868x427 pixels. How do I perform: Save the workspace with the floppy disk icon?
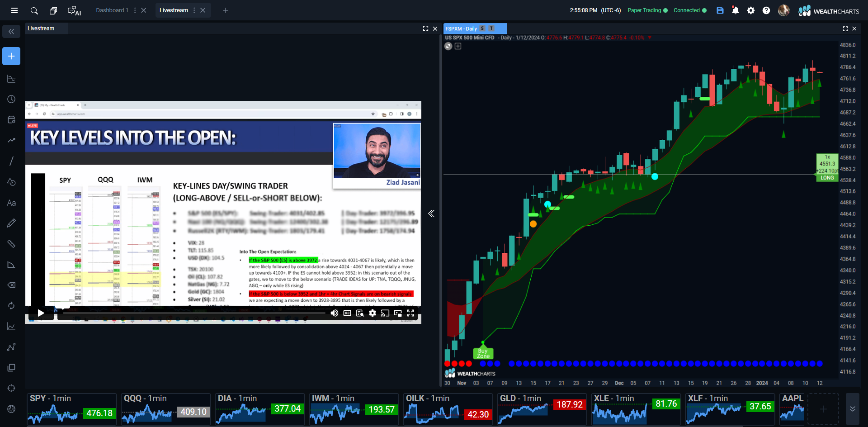720,10
